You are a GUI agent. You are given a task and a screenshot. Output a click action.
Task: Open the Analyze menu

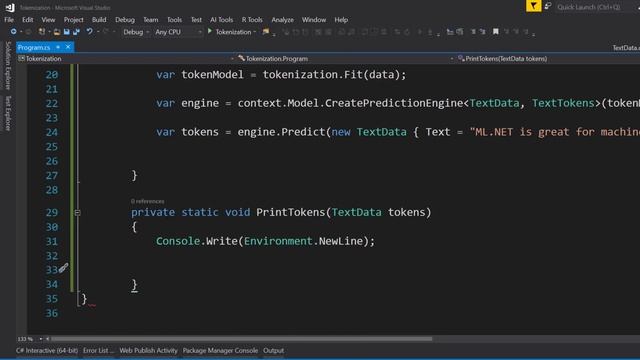pos(282,20)
